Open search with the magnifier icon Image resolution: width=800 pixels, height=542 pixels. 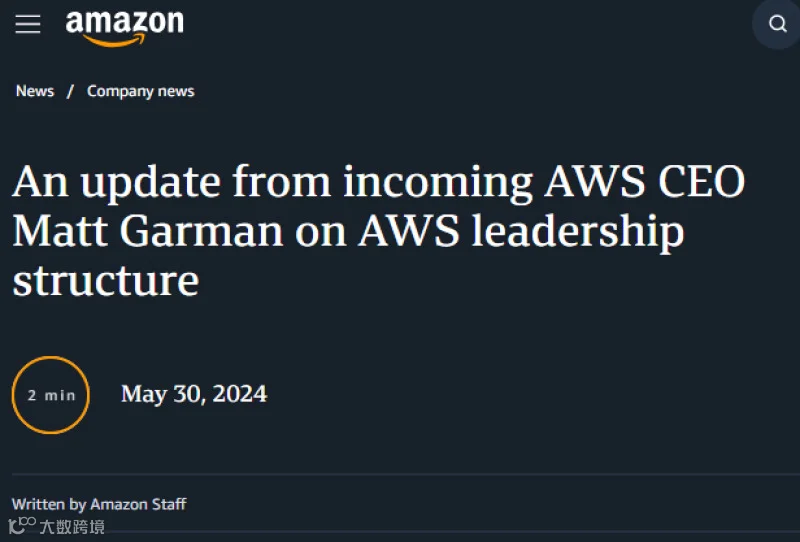(777, 23)
